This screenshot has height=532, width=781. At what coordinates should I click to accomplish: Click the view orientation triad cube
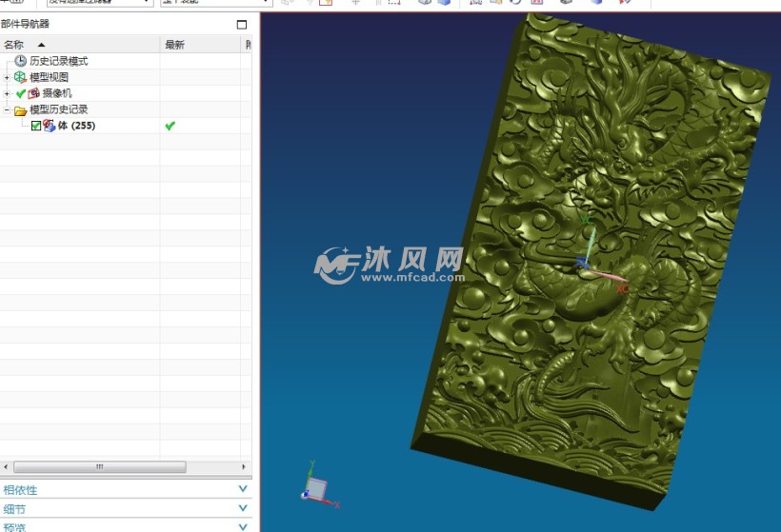tap(316, 488)
